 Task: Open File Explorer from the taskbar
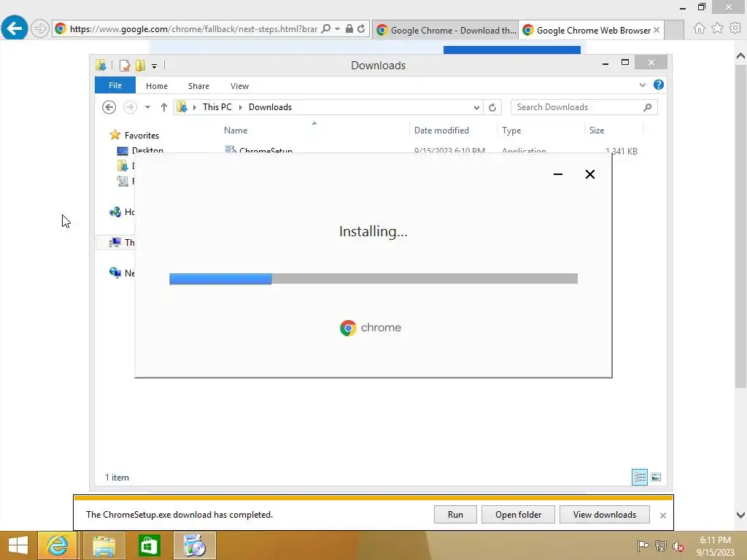point(104,545)
